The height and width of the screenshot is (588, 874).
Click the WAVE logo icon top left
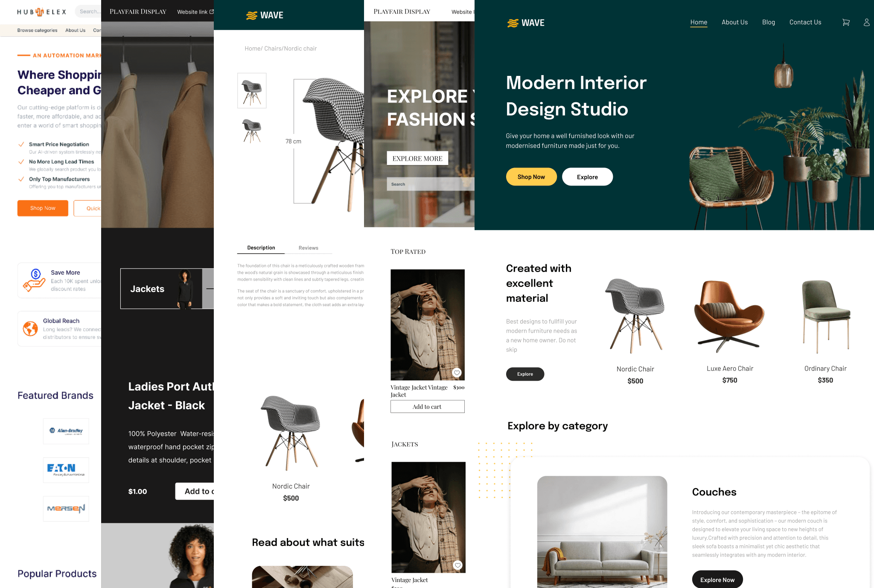click(x=252, y=16)
